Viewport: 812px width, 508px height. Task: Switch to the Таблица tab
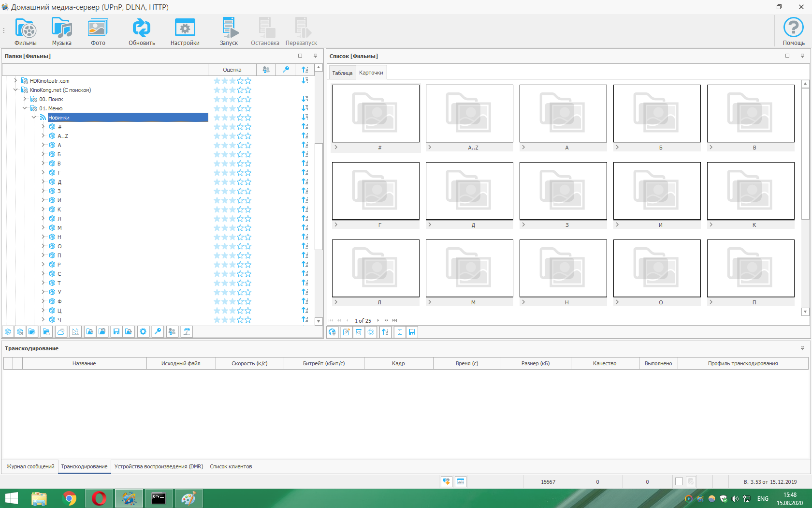click(342, 73)
